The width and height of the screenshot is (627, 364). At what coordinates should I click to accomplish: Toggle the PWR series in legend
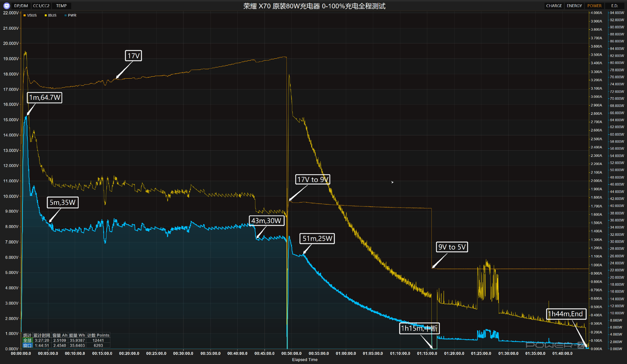pos(71,15)
